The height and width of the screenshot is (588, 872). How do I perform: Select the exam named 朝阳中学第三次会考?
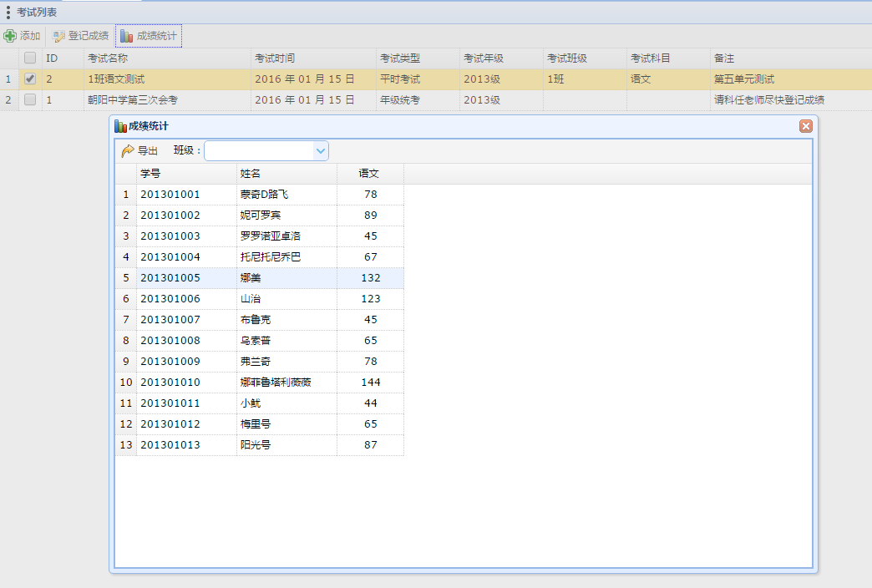pyautogui.click(x=133, y=100)
